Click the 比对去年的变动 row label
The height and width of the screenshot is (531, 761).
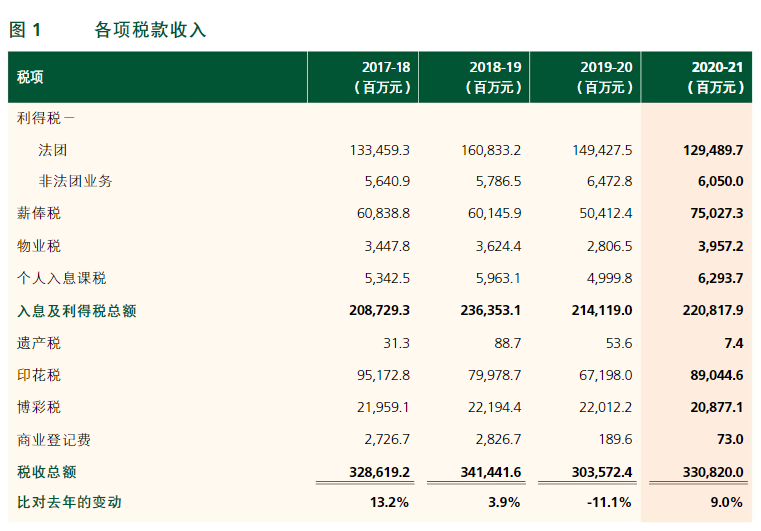69,502
